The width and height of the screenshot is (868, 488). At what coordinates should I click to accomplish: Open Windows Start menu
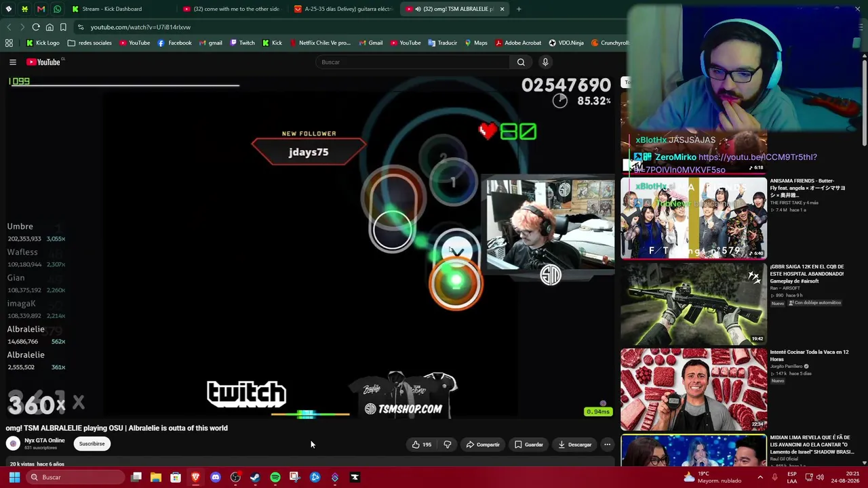tap(14, 477)
